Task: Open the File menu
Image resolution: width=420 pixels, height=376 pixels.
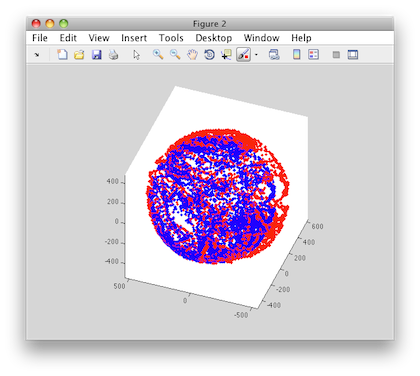Action: click(40, 38)
